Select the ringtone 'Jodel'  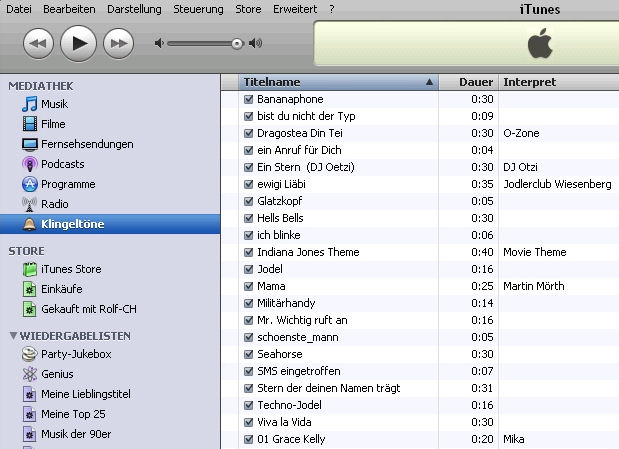click(x=270, y=269)
